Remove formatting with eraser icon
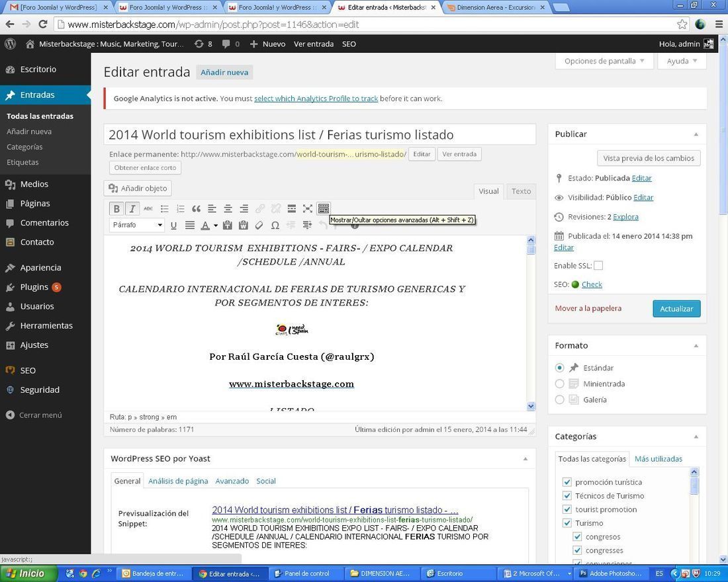Image resolution: width=728 pixels, height=582 pixels. tap(259, 226)
